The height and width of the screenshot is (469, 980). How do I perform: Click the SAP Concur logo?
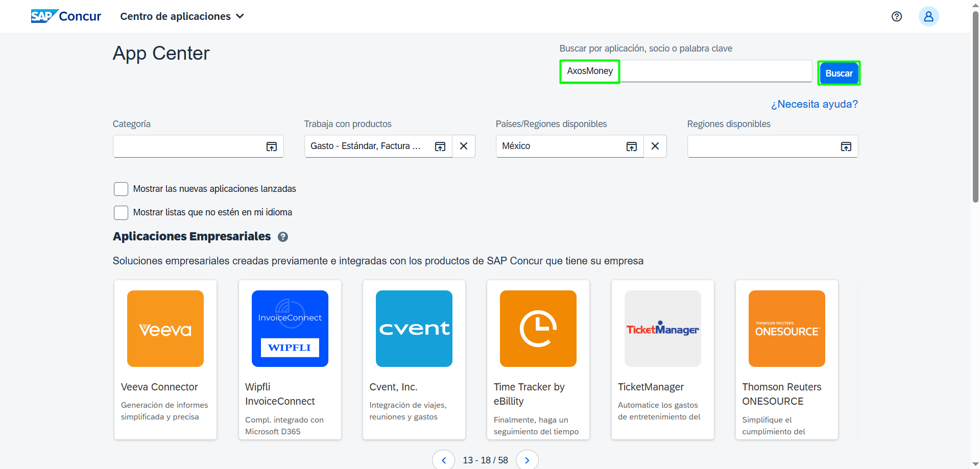(66, 16)
